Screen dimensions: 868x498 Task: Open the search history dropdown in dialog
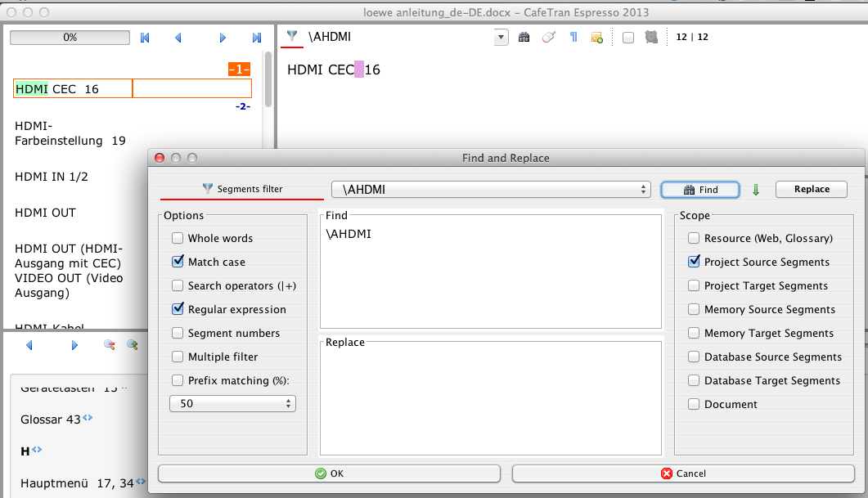point(644,190)
